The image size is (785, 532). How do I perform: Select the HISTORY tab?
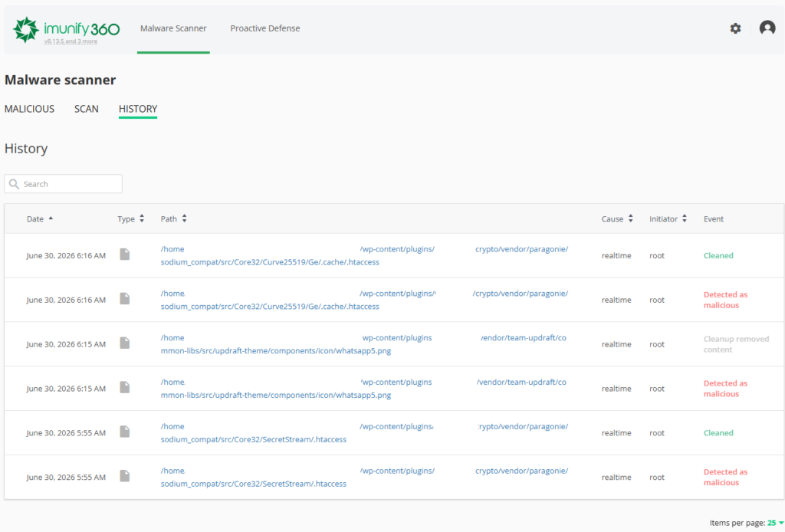[138, 109]
